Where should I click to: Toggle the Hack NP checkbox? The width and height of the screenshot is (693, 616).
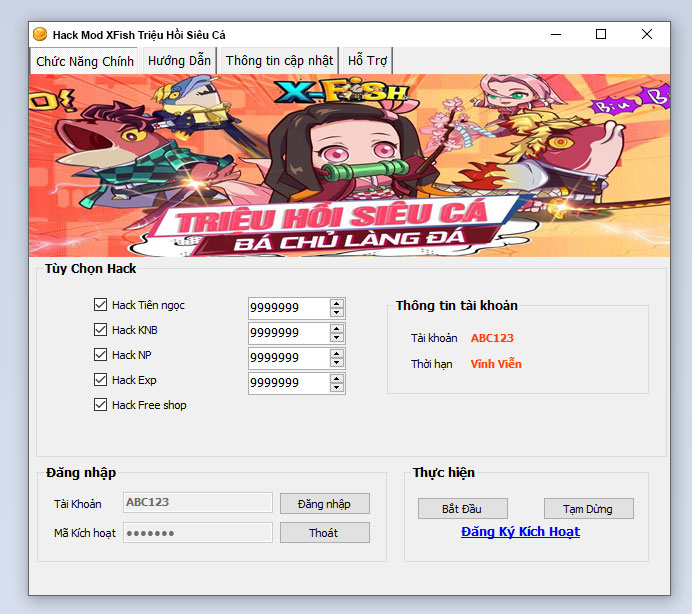(x=100, y=354)
